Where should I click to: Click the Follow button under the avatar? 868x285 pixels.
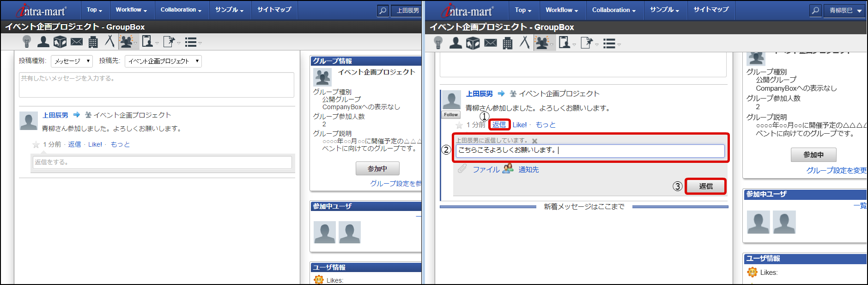pos(451,115)
